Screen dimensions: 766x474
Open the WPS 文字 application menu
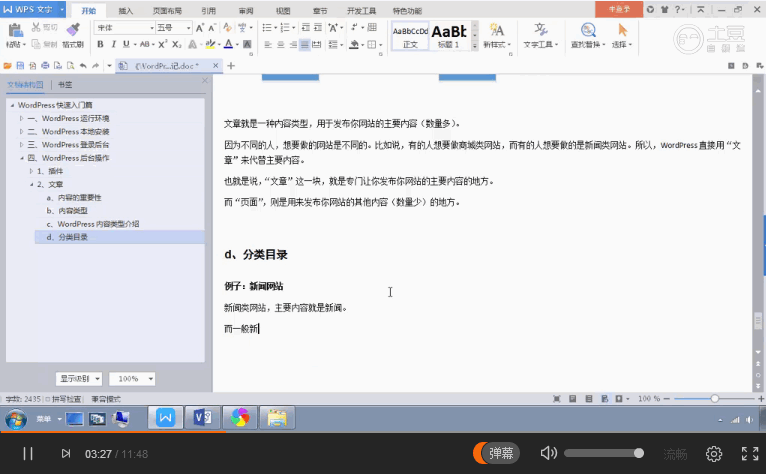click(x=33, y=9)
